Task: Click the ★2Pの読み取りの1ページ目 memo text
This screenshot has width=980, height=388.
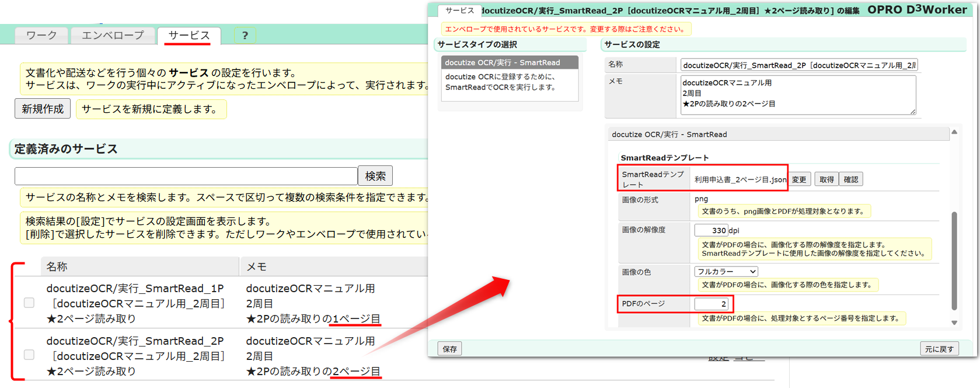Action: coord(313,318)
